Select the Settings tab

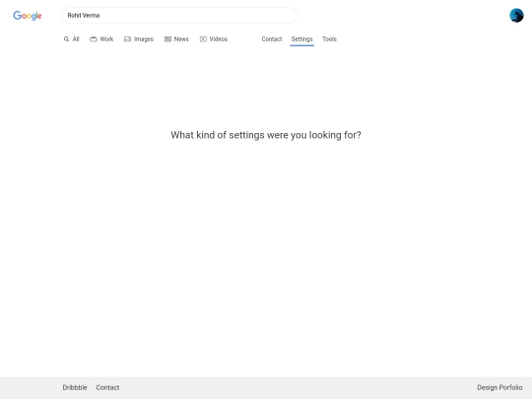[302, 39]
